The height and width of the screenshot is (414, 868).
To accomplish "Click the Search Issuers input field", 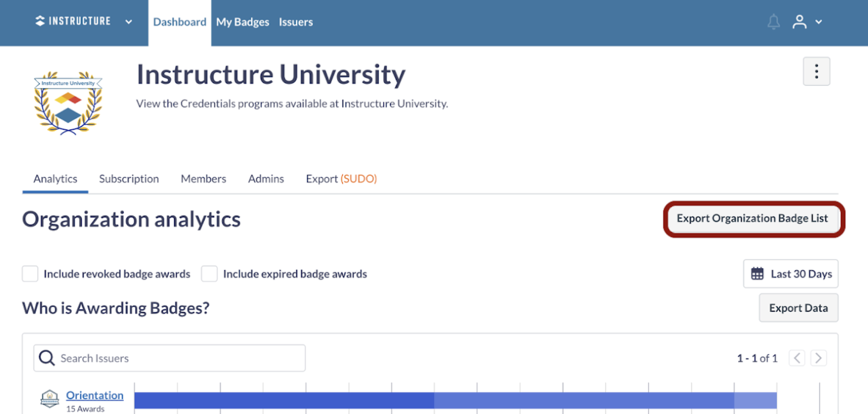I will pos(179,358).
